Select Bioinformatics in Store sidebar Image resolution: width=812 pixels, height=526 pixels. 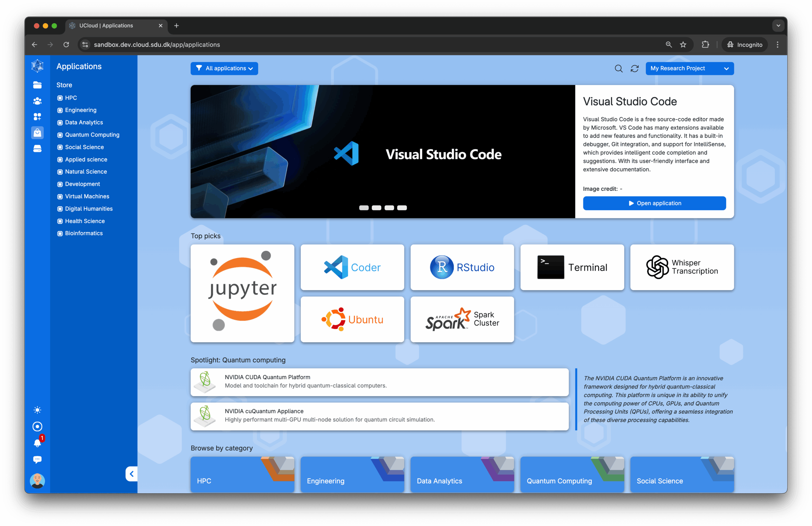click(80, 233)
